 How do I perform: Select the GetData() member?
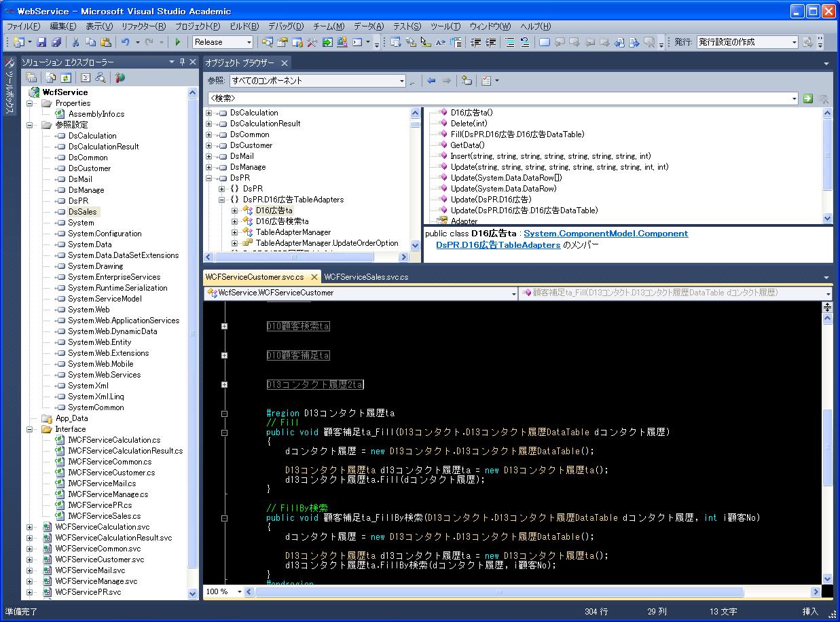467,145
